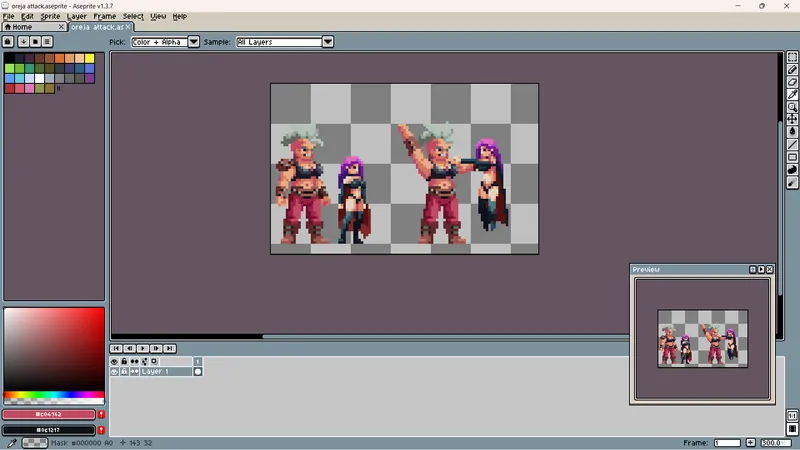Click the rainbow hue slider
800x450 pixels.
point(54,394)
